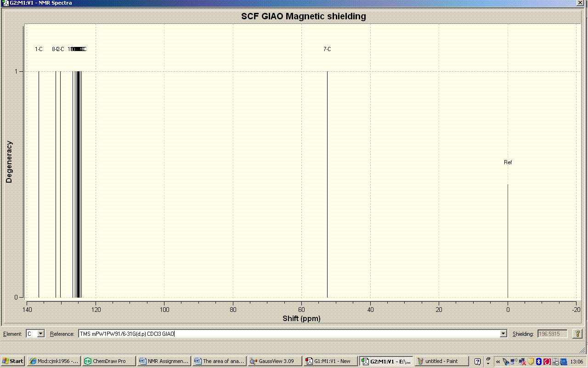Click the taskbar help question mark icon

pos(478,361)
